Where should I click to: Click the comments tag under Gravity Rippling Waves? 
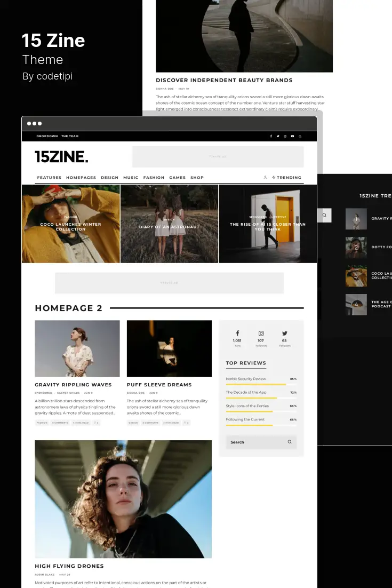[60, 423]
